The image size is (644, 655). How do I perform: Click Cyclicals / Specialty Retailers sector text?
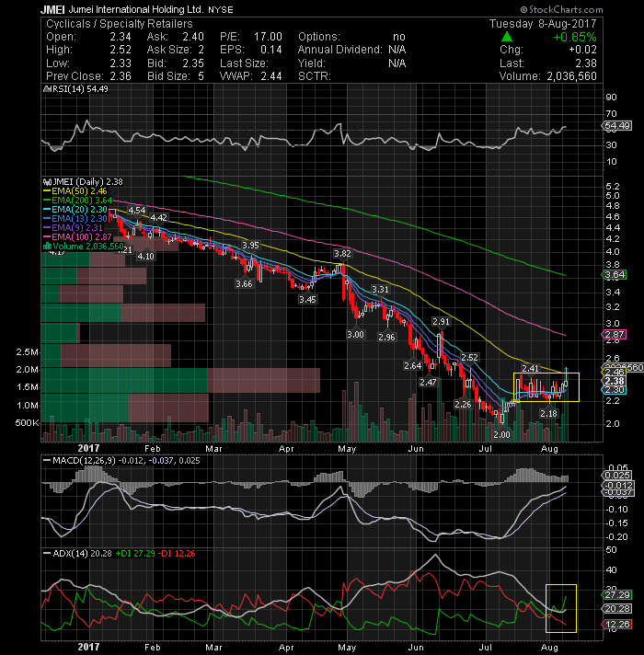point(120,24)
